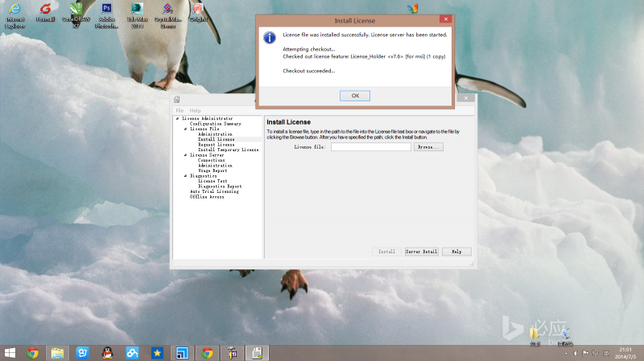Open CorelDRAW X7 desktop icon

(x=76, y=15)
